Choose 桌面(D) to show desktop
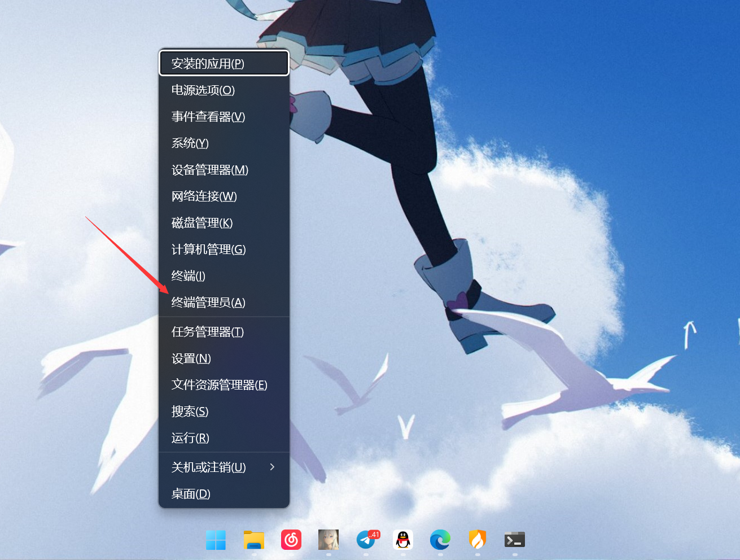 [224, 494]
